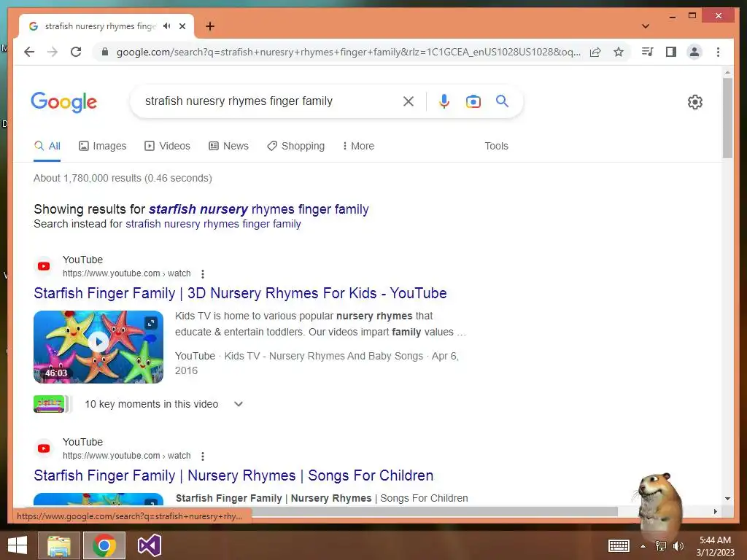Close the strafish nuresry rhymes tab
This screenshot has width=747, height=560.
[x=182, y=26]
